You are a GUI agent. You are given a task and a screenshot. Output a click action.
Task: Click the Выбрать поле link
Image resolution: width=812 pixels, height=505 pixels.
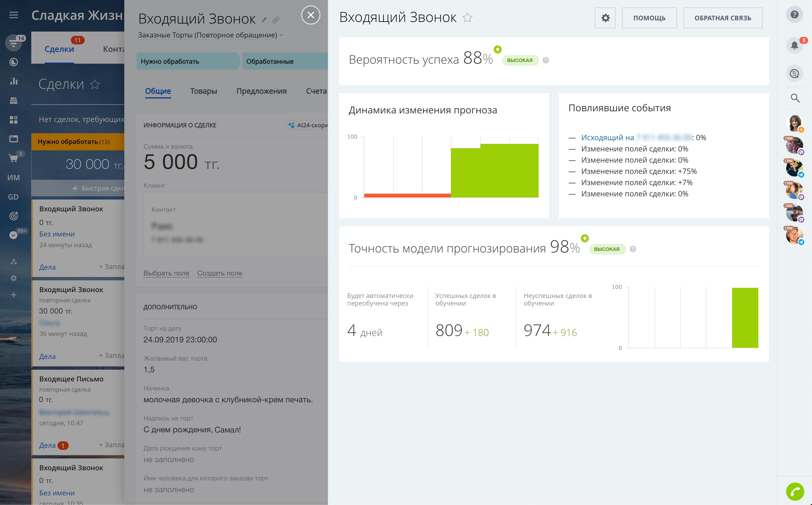(166, 273)
